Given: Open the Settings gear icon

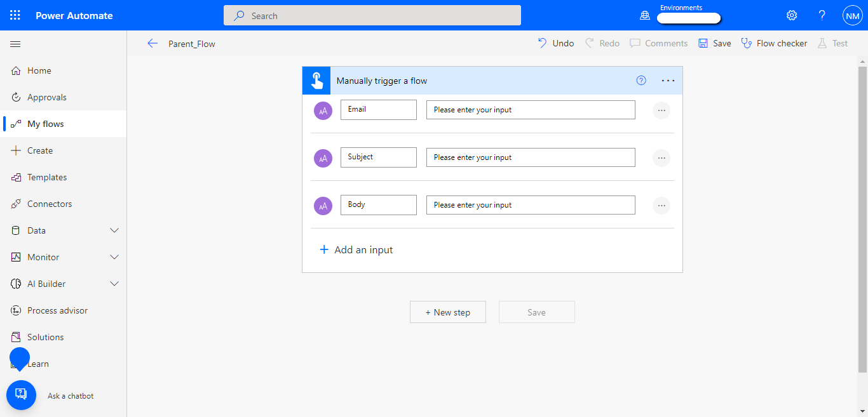Looking at the screenshot, I should pos(792,15).
